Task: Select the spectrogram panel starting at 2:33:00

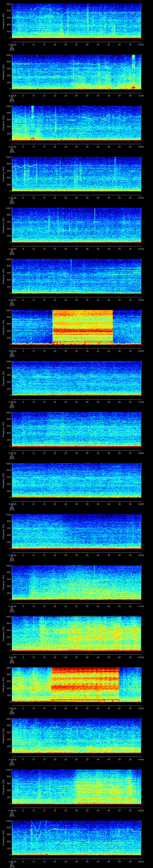Action: pos(77,225)
